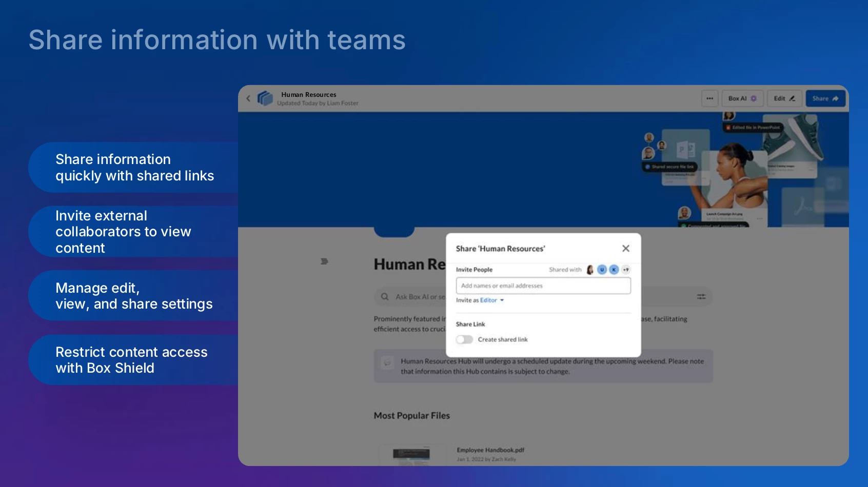
Task: Open Box AI from the top bar
Action: tap(742, 98)
